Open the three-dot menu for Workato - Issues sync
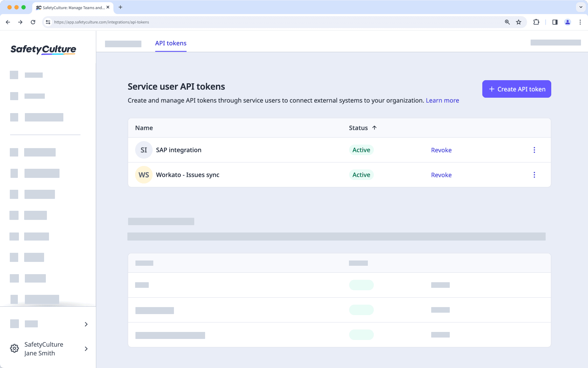This screenshot has width=588, height=368. point(534,175)
